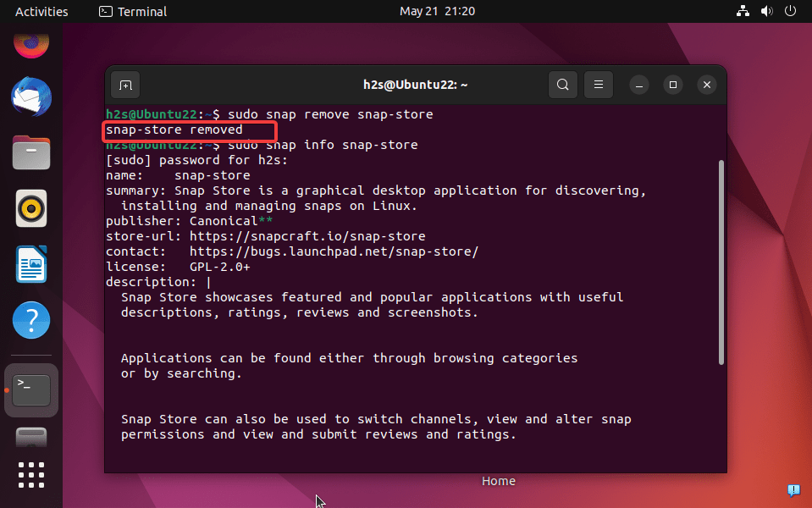Click the drive icon below Terminal in dock
Viewport: 812px width, 508px height.
31,438
